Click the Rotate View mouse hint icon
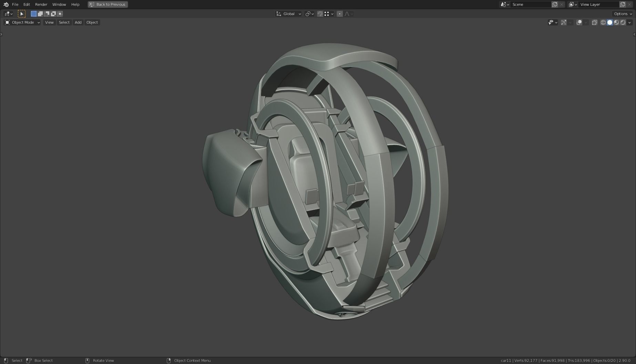Image resolution: width=636 pixels, height=364 pixels. tap(87, 361)
